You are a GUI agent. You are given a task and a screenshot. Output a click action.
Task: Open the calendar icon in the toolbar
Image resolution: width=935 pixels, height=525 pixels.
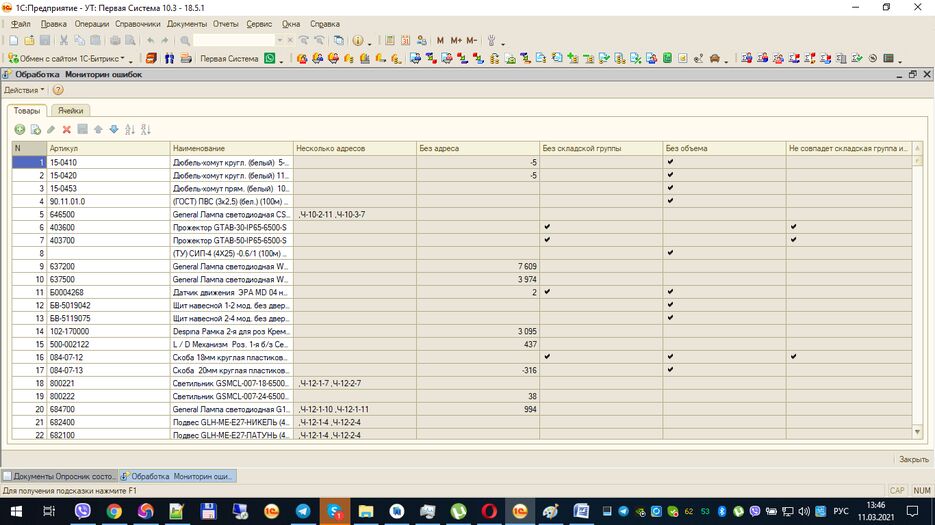tap(405, 41)
